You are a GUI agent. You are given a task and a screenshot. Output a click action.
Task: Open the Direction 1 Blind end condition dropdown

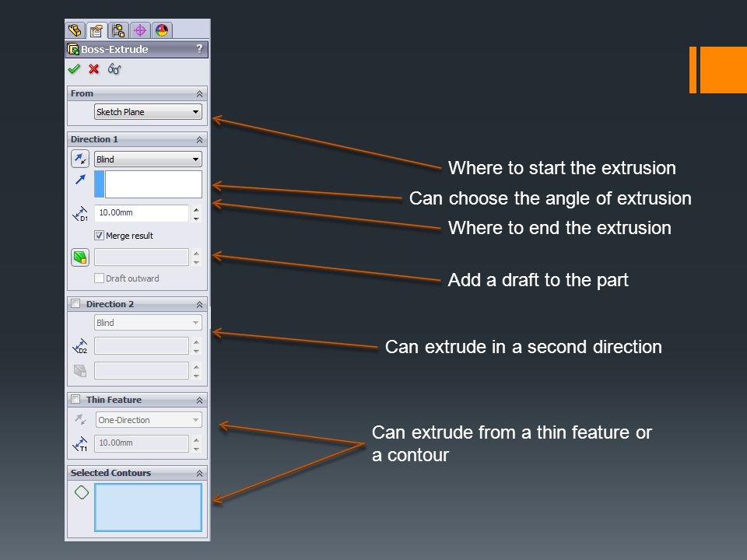pyautogui.click(x=148, y=159)
